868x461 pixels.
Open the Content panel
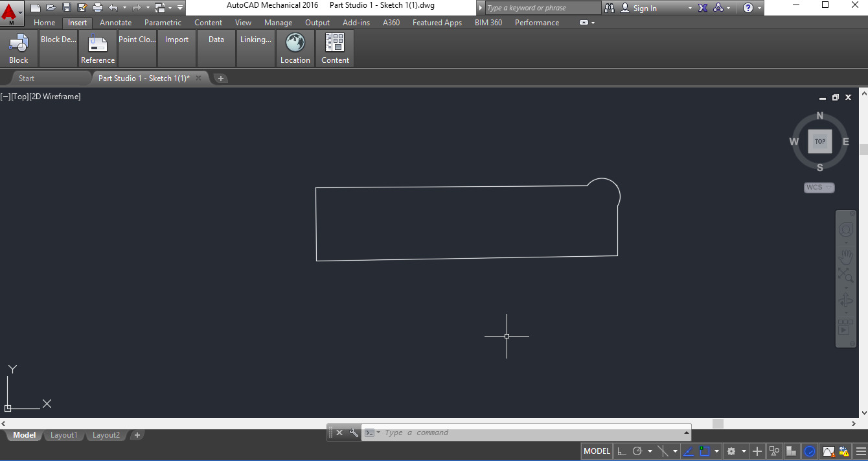(335, 48)
